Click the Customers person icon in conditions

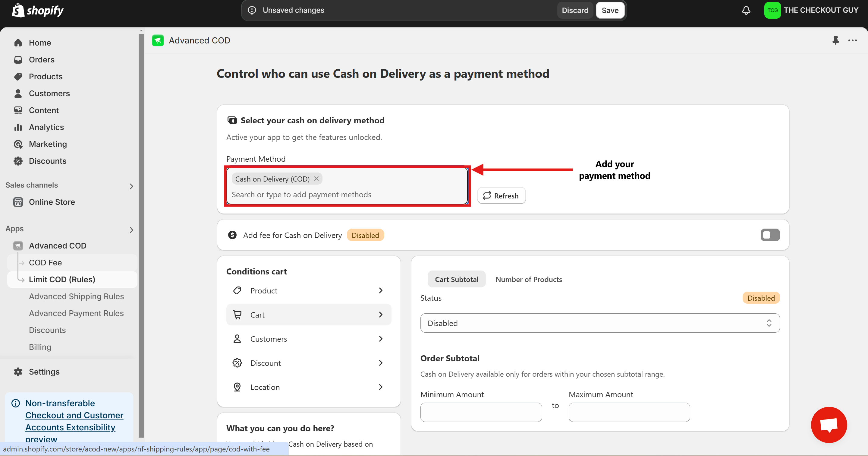point(237,339)
